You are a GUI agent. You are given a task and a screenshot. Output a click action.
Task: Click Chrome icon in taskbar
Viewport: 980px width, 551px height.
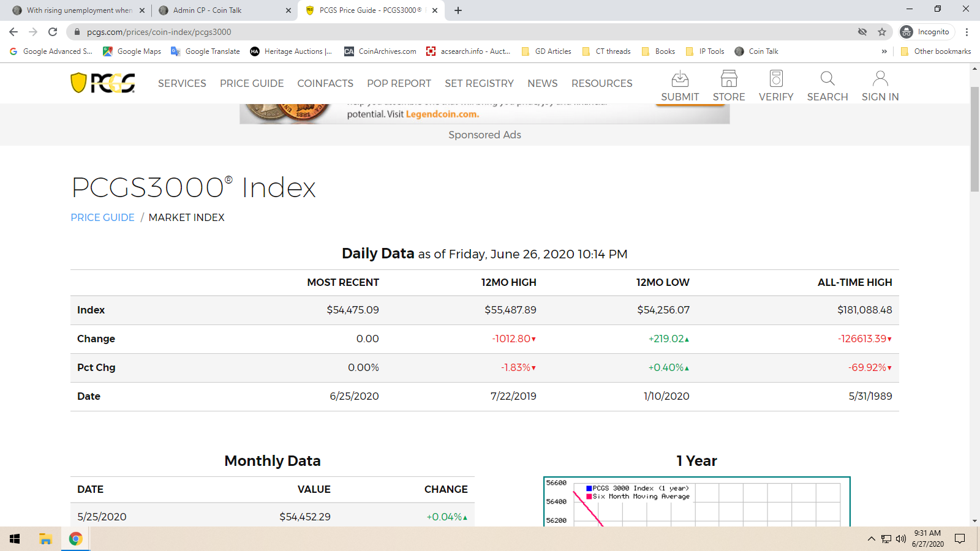[x=76, y=539]
